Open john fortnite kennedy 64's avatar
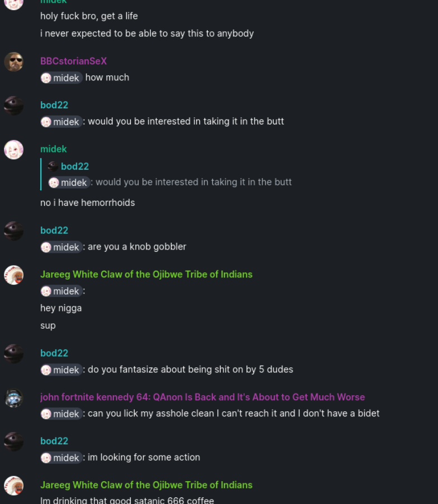Screen dimensions: 438x504 tap(14, 397)
